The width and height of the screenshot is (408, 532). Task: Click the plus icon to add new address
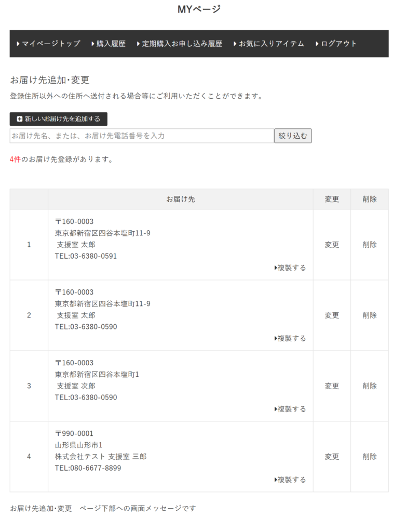[x=20, y=119]
